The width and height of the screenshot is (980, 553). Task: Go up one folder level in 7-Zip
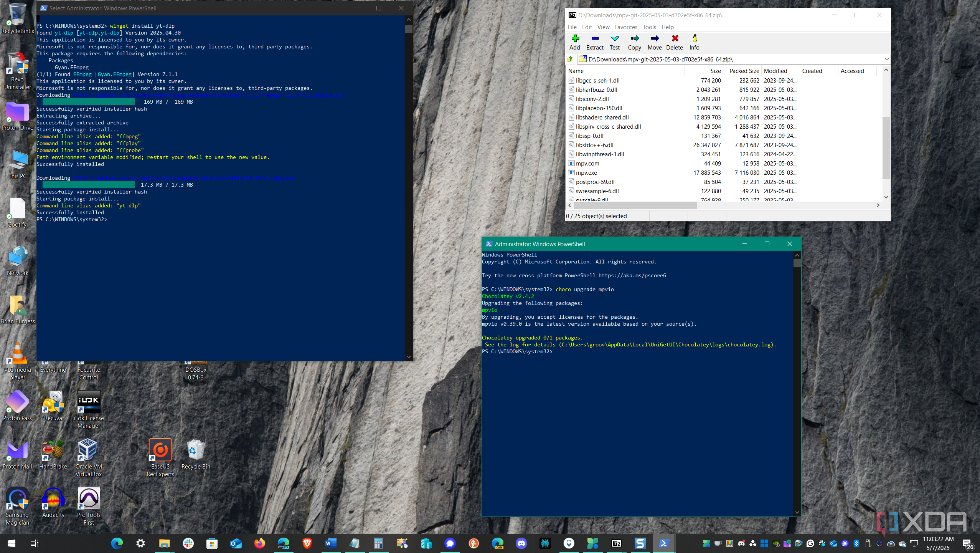point(571,59)
